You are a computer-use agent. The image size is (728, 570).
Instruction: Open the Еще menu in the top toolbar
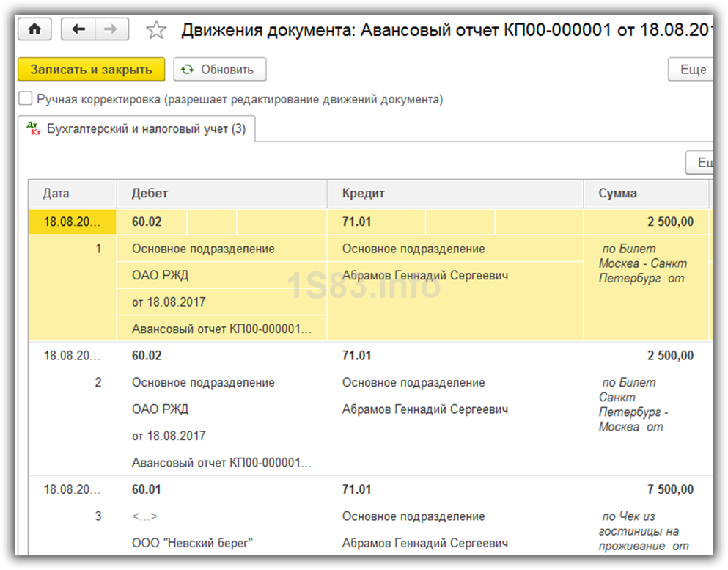coord(691,70)
